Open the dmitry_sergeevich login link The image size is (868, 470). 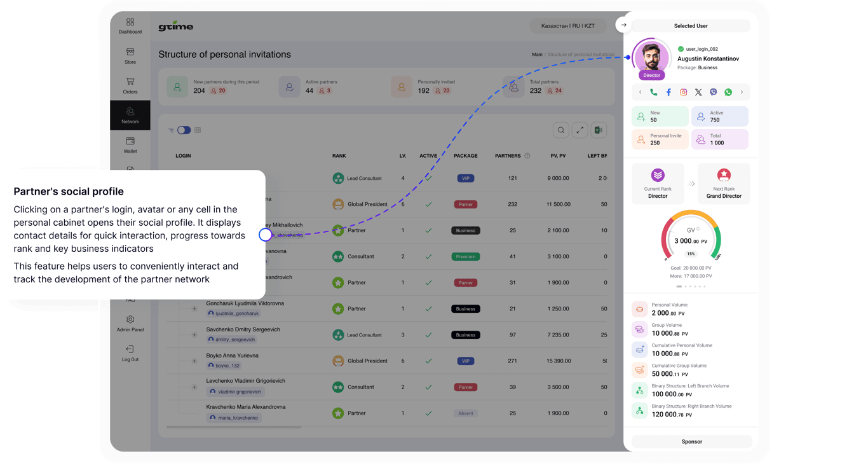(x=234, y=340)
